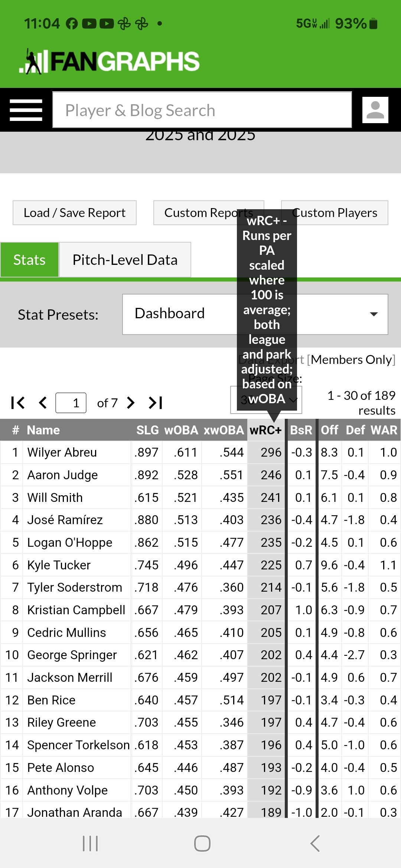Click Load / Save Report button
The height and width of the screenshot is (868, 401).
point(75,213)
